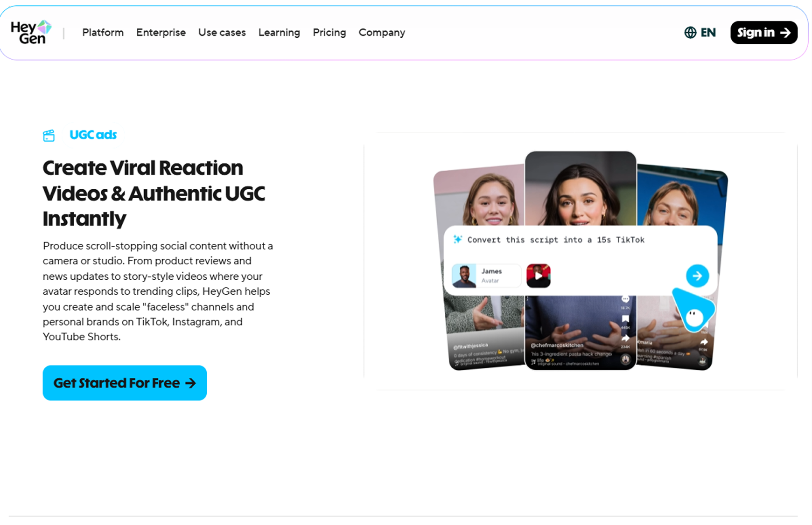Click the share icon on the chefmarcoskitchen card
812x525 pixels.
pos(625,338)
